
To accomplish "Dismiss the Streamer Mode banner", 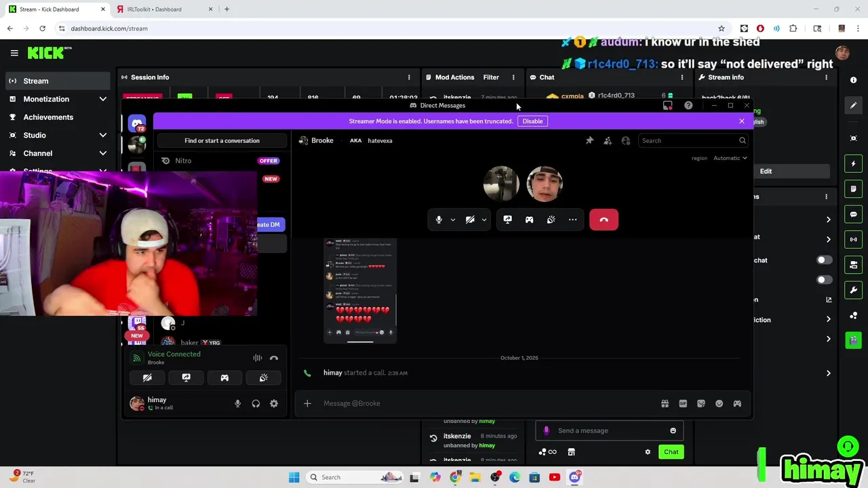I will [x=741, y=121].
